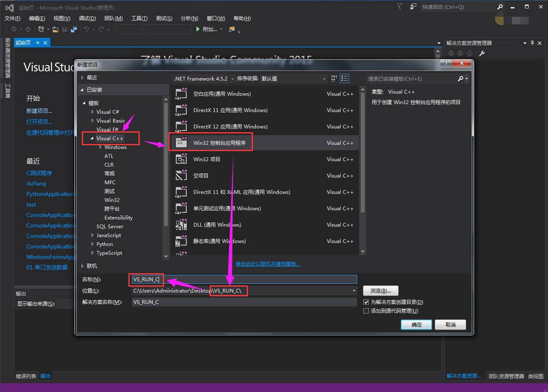Open the send feedback icon
The width and height of the screenshot is (548, 392).
[413, 6]
